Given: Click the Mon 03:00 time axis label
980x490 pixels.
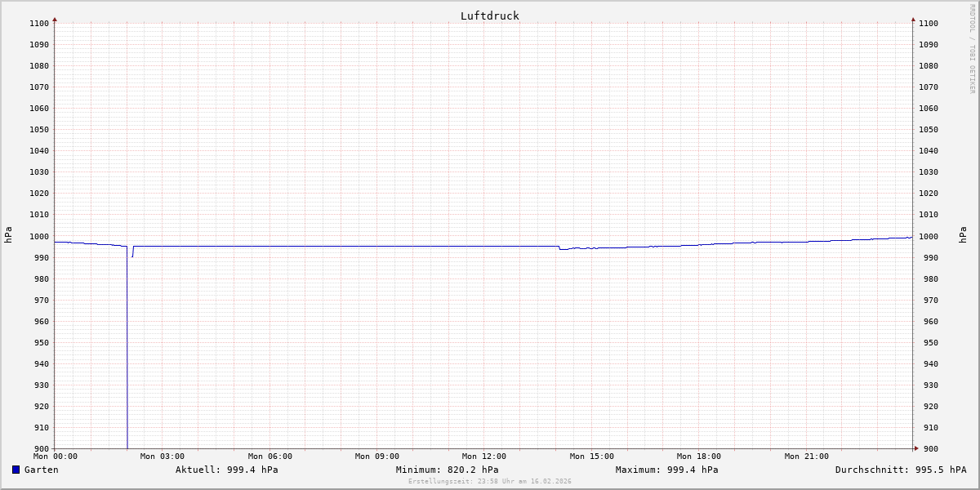Looking at the screenshot, I should [163, 457].
